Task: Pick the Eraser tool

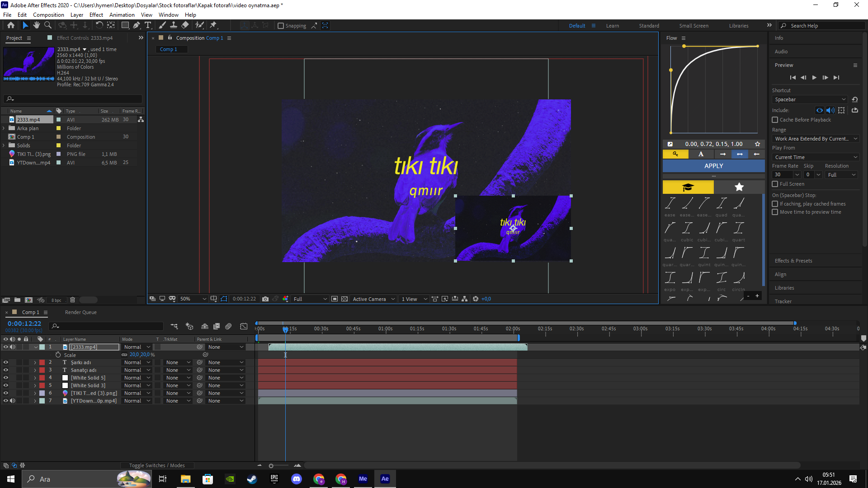Action: point(185,25)
